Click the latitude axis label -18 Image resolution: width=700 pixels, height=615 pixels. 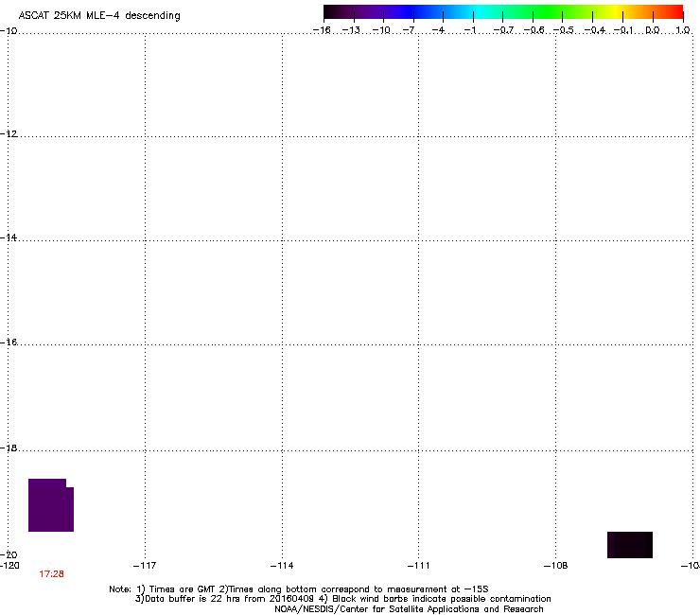9,448
